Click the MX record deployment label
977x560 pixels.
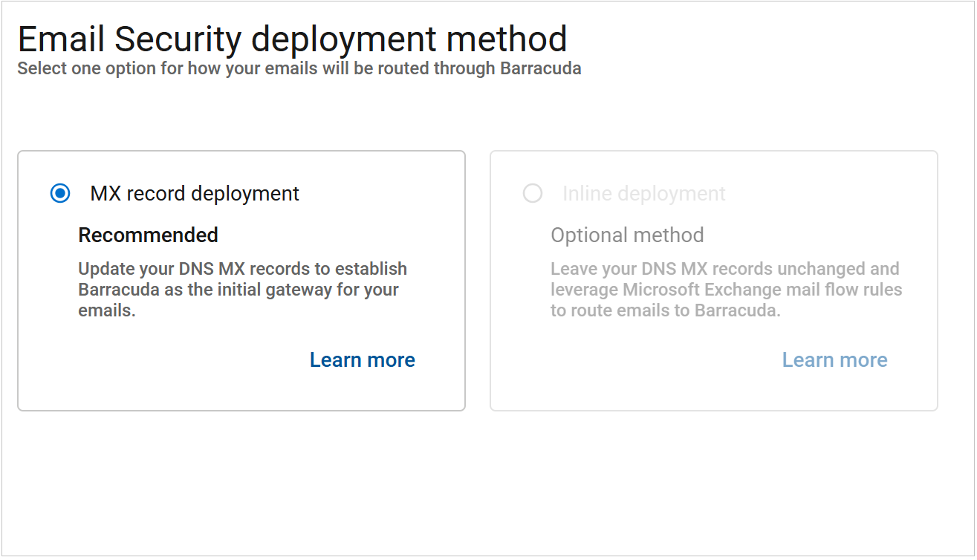(195, 194)
